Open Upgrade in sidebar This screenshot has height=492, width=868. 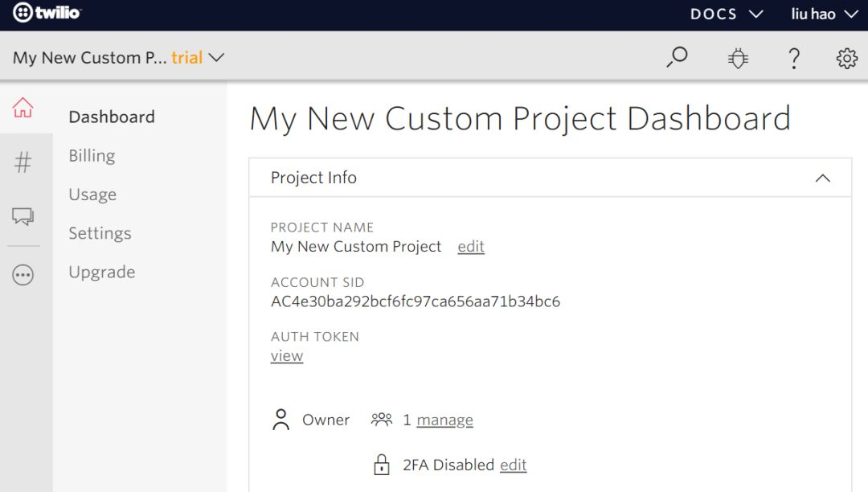102,273
